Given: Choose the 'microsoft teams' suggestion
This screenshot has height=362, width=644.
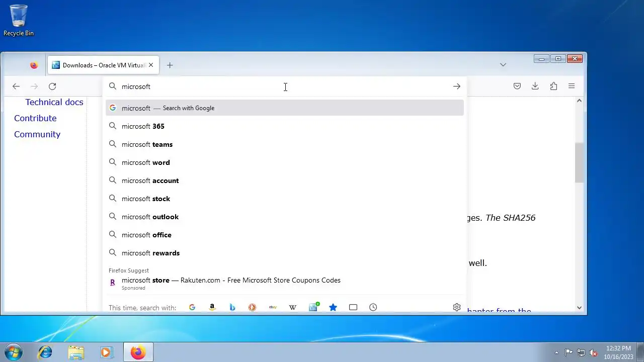Looking at the screenshot, I should point(285,144).
